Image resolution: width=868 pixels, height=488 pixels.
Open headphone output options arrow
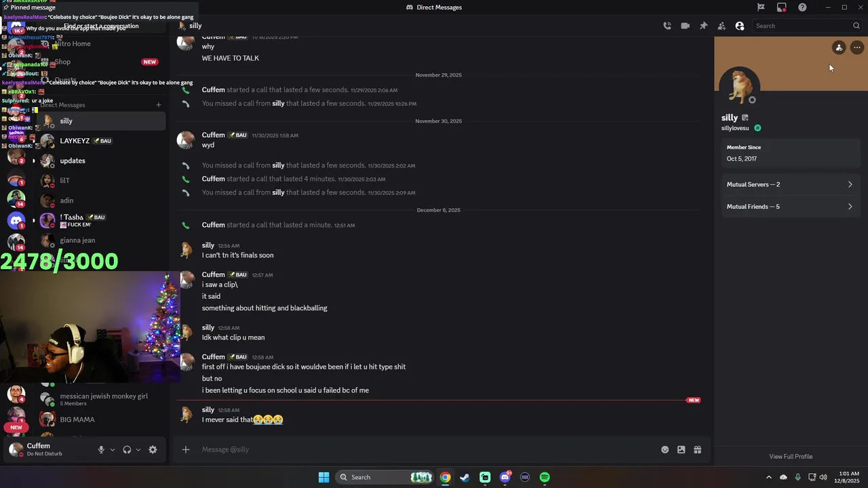point(138,449)
